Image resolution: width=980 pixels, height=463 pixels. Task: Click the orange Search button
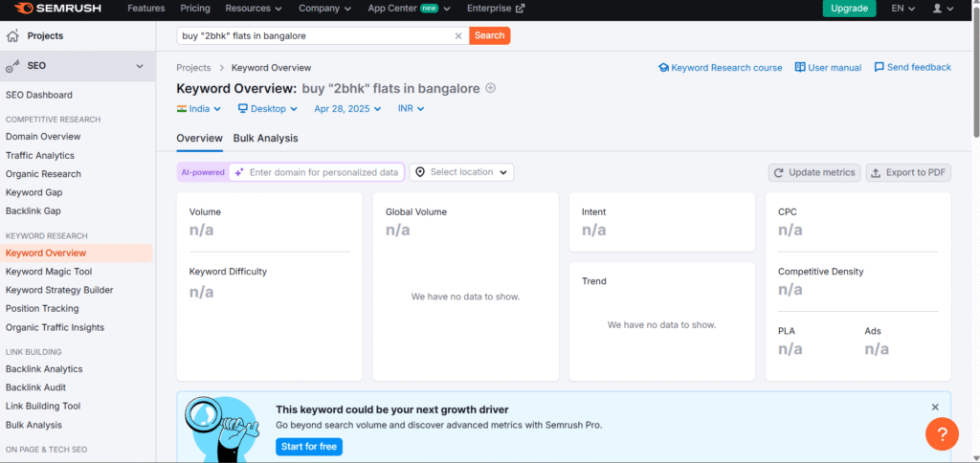click(x=489, y=35)
